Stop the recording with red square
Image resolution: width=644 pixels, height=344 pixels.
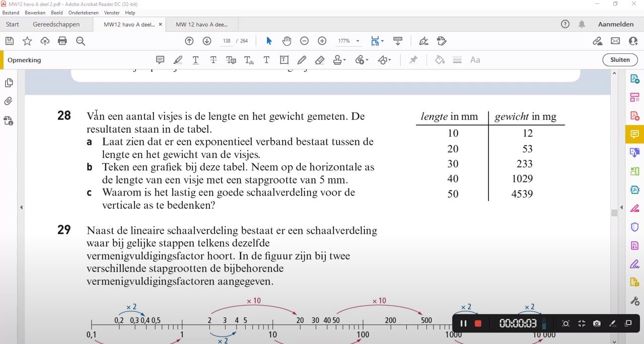[478, 323]
